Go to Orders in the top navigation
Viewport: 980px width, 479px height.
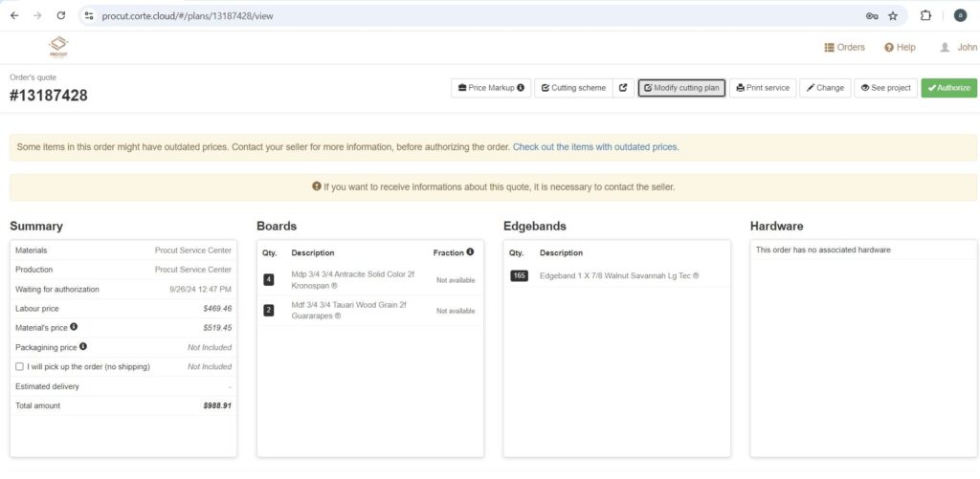[x=844, y=47]
